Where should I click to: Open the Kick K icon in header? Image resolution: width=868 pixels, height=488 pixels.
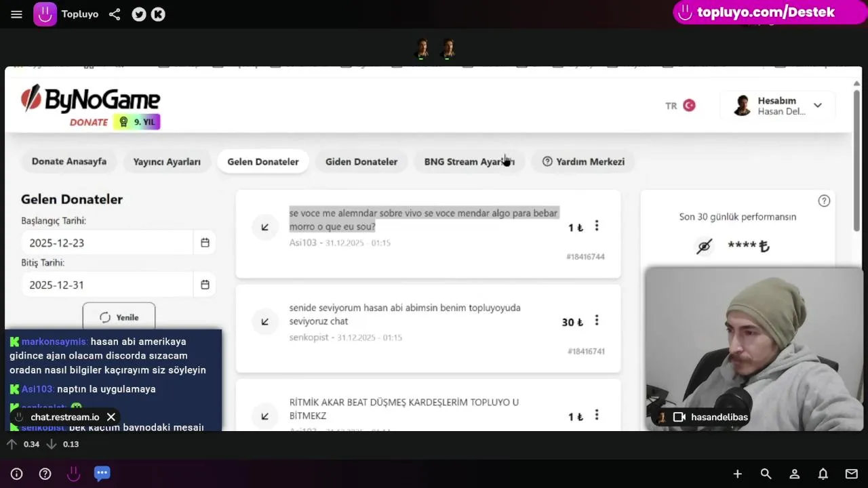tap(158, 14)
